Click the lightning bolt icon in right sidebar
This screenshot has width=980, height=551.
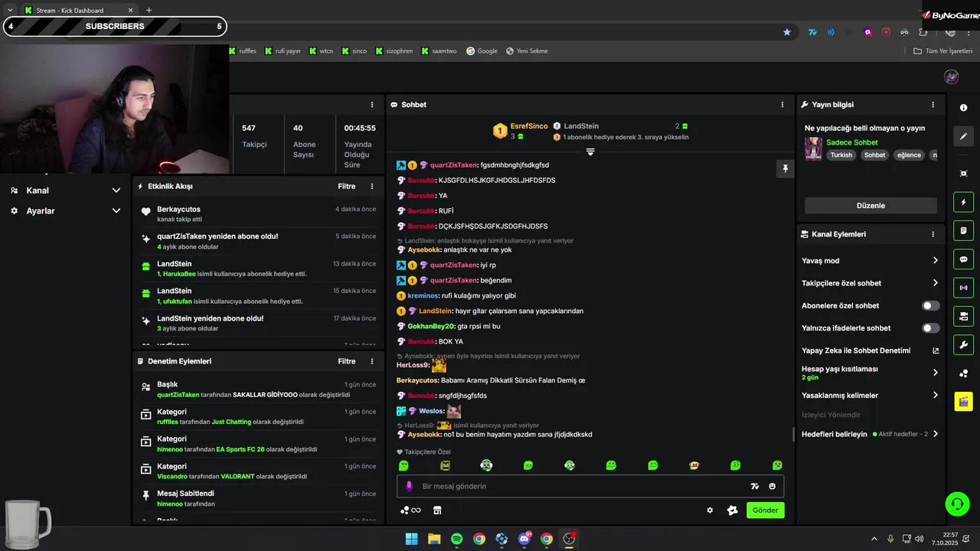[x=963, y=202]
